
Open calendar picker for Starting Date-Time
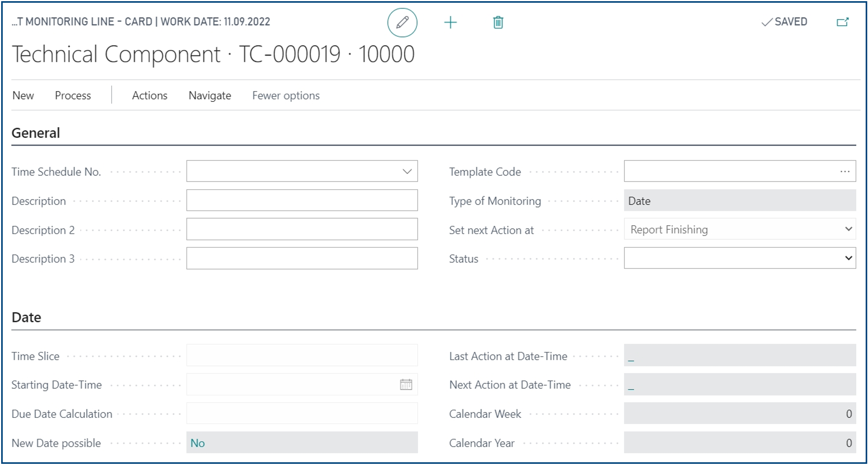tap(406, 385)
